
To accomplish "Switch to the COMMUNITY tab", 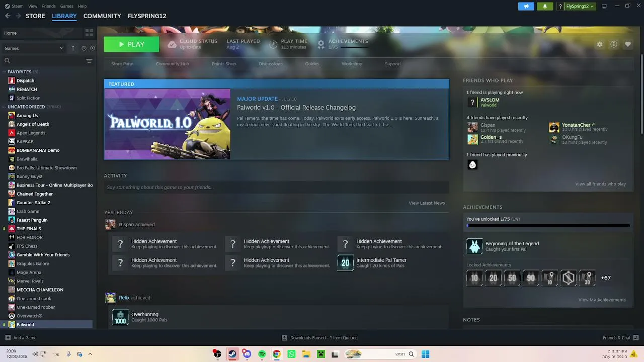I will 102,16.
